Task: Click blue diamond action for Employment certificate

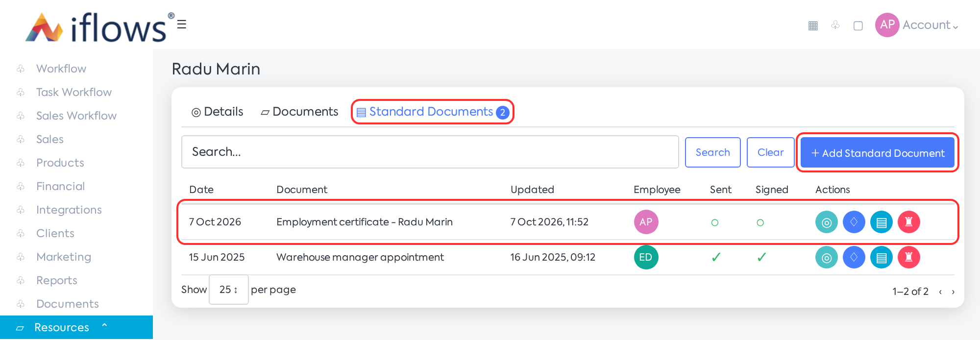Action: [x=854, y=222]
